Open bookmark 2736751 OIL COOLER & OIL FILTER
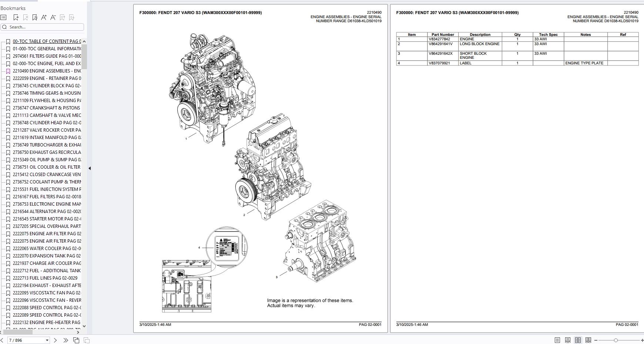 [47, 167]
